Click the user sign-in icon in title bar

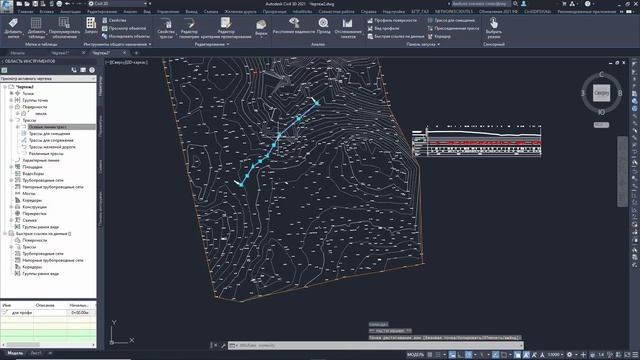[524, 4]
